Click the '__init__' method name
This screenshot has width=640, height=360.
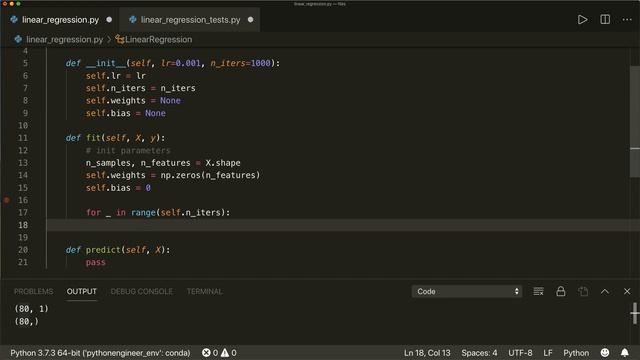coord(106,63)
